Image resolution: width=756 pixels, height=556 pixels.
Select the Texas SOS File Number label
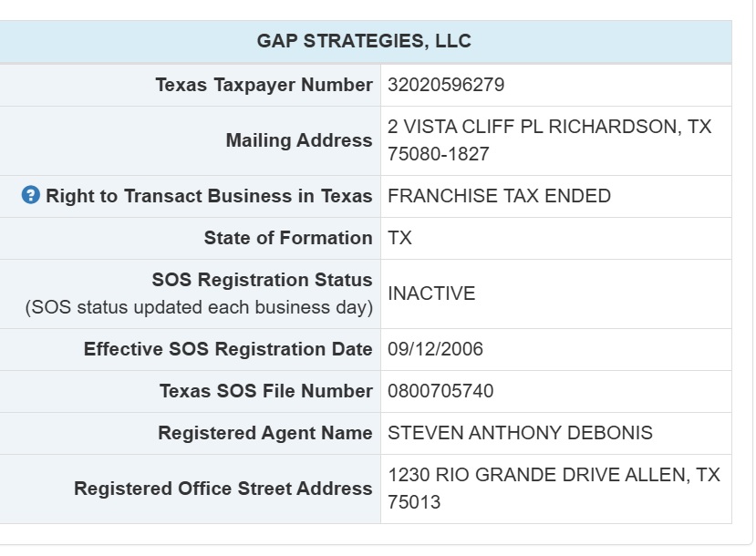click(x=266, y=391)
